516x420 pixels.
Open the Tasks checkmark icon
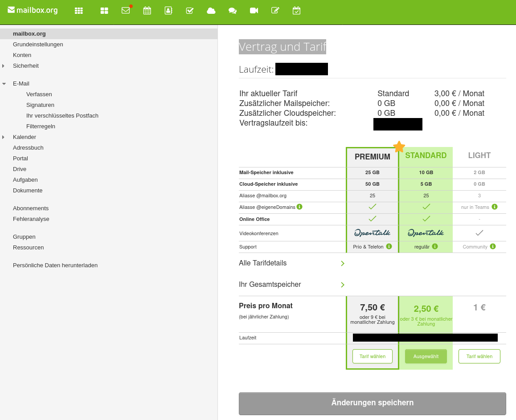pos(190,11)
